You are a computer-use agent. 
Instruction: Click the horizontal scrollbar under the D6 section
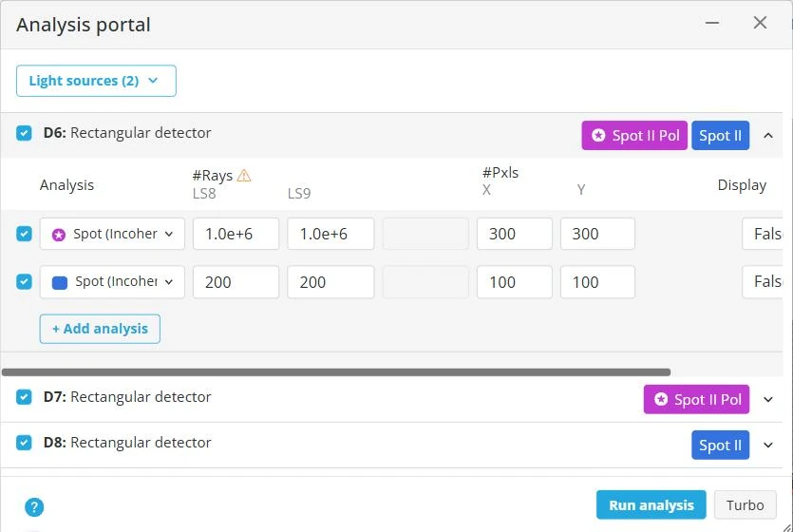[336, 372]
